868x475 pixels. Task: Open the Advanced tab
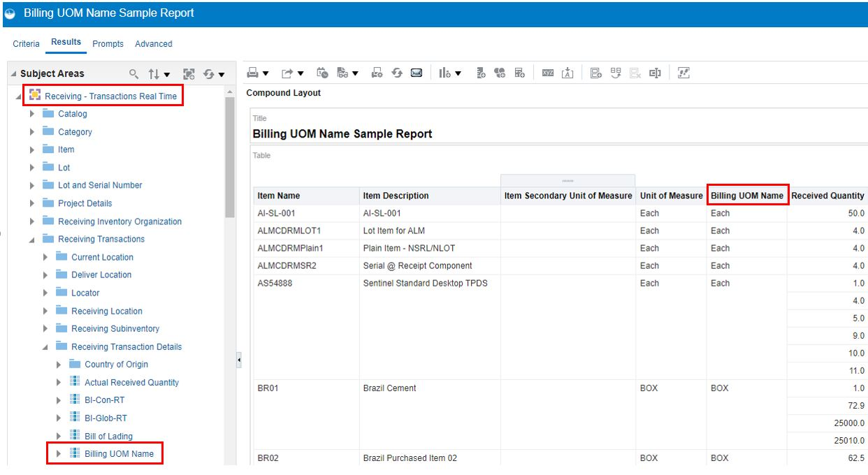tap(153, 43)
